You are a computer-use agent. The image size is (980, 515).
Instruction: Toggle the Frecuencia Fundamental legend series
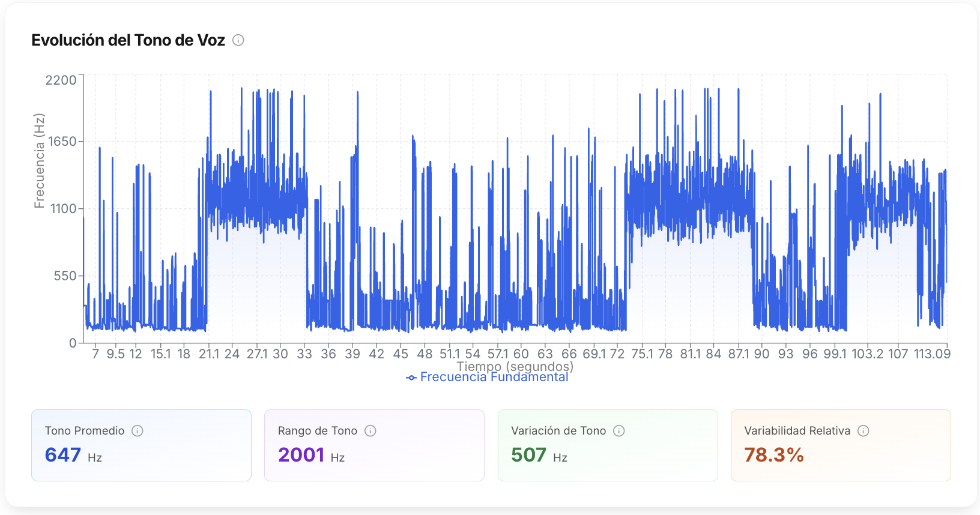pyautogui.click(x=487, y=377)
